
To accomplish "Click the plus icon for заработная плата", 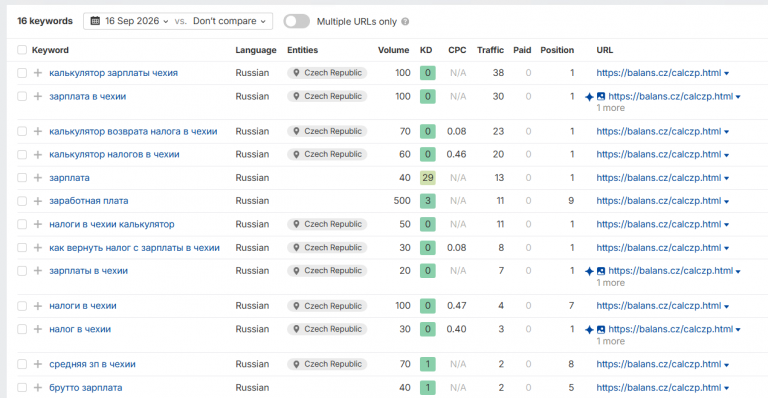I will [38, 201].
